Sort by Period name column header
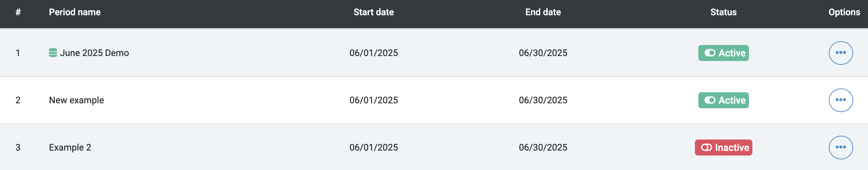 click(75, 12)
